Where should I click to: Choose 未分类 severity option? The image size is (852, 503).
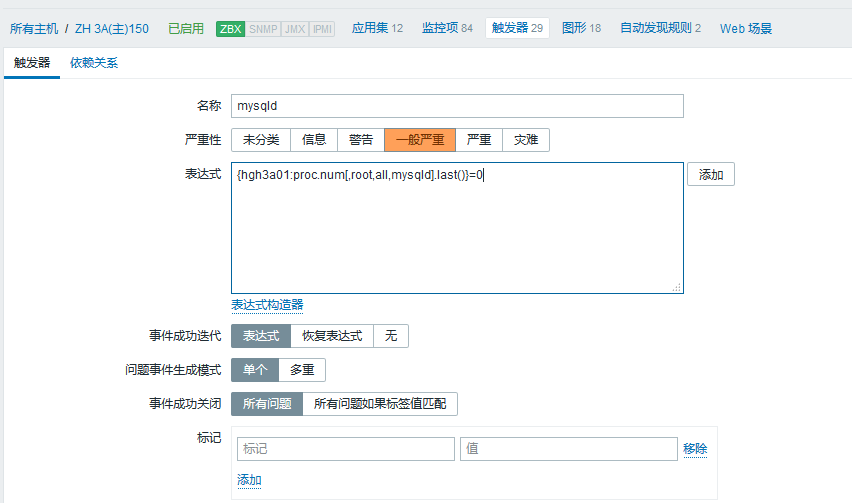coord(261,140)
